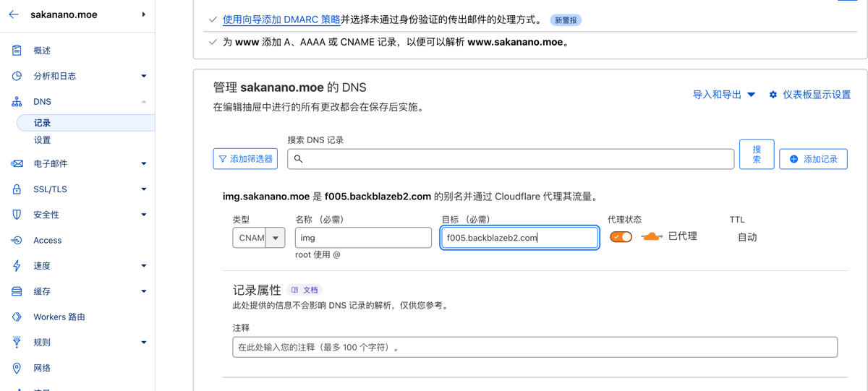Open the 概述 overview page
This screenshot has width=868, height=391.
42,51
